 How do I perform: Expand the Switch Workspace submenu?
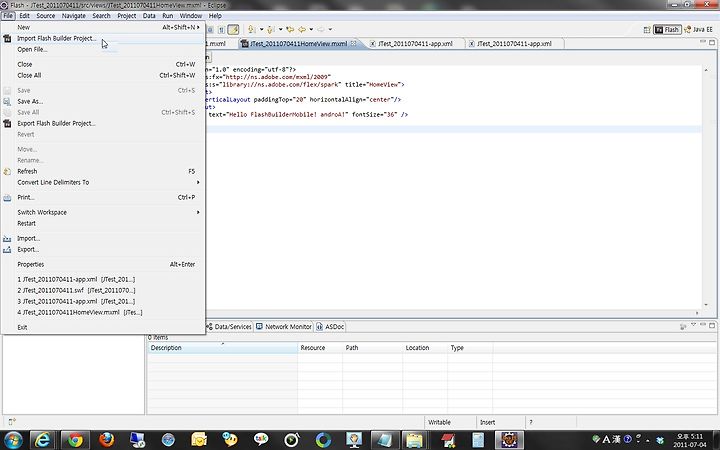pyautogui.click(x=198, y=213)
